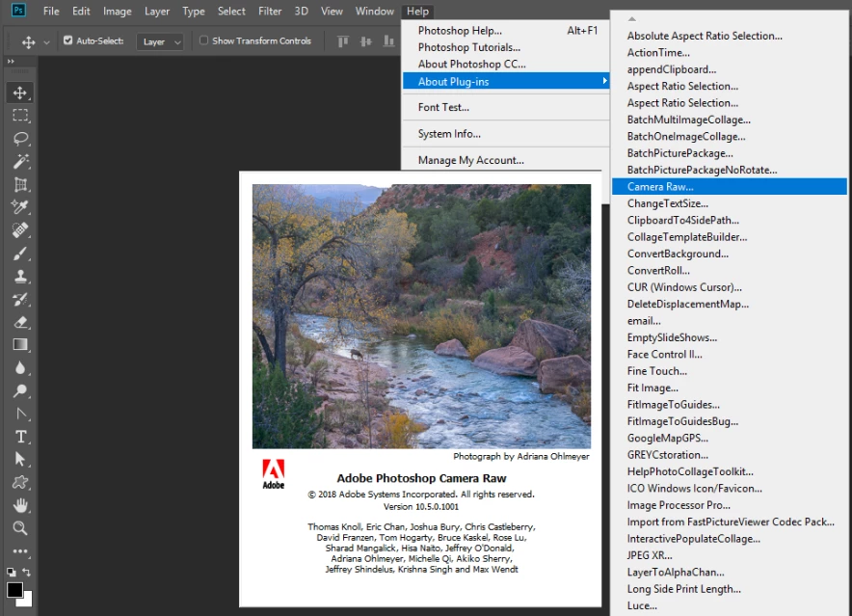Open the Select menu
This screenshot has width=852, height=616.
(231, 11)
